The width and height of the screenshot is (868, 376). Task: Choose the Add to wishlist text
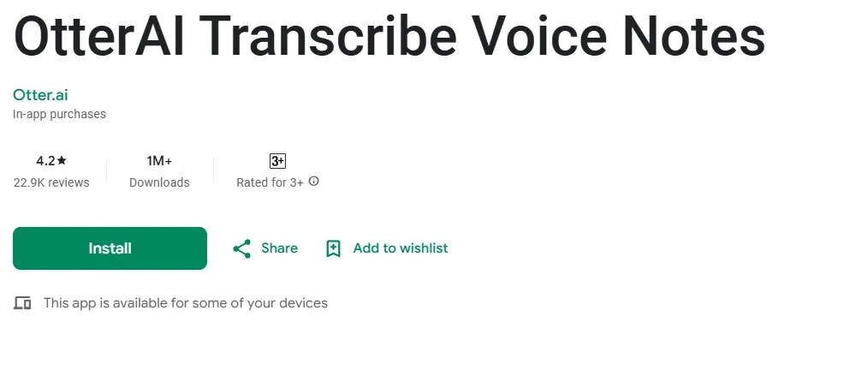(401, 248)
